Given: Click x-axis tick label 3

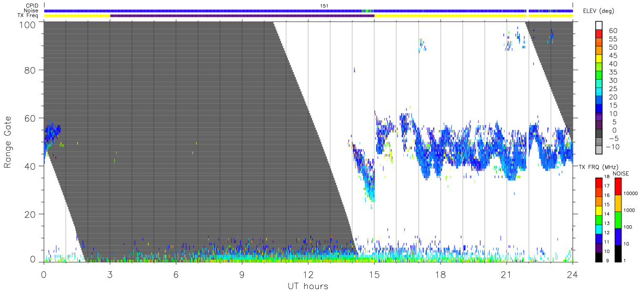Looking at the screenshot, I should tap(110, 274).
